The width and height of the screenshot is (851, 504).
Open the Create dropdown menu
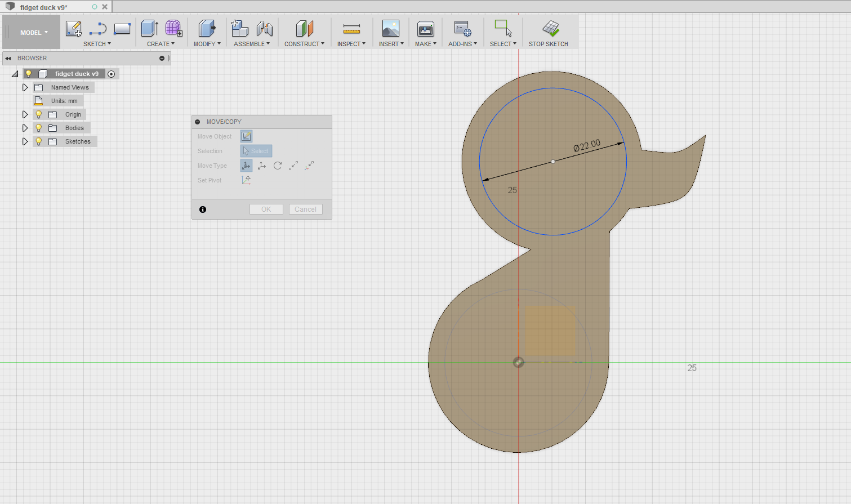click(x=161, y=44)
